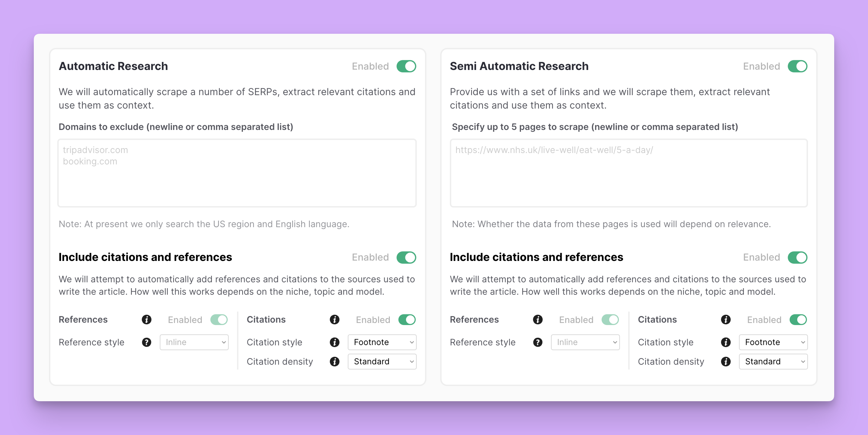Viewport: 868px width, 435px height.
Task: Open Citation style Footnote dropdown in Automatic Research
Action: [382, 342]
